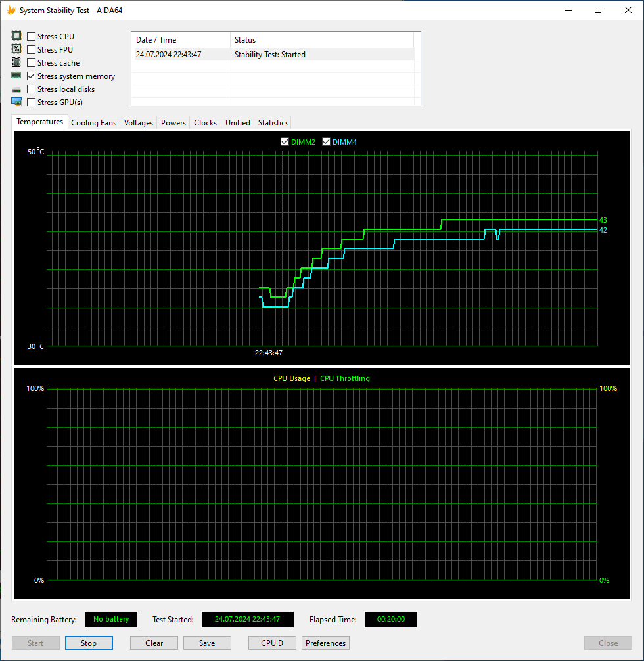This screenshot has height=661, width=644.
Task: Minimize the AIDA64 stability test window
Action: coord(568,10)
